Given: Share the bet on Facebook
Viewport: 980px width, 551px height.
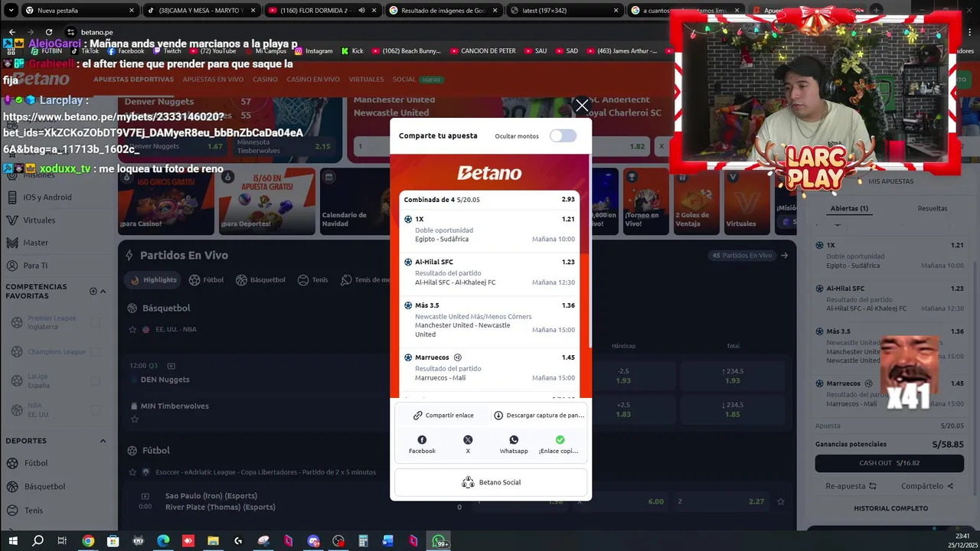Looking at the screenshot, I should 422,445.
